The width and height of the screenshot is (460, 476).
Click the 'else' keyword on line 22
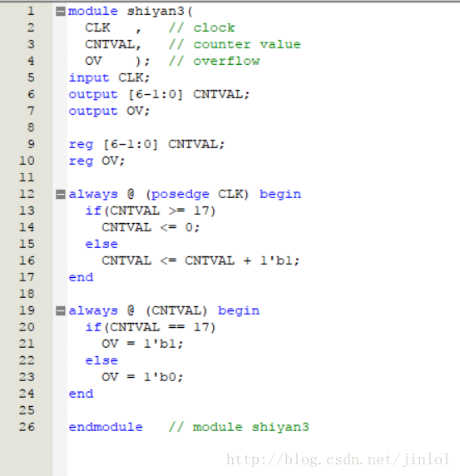coord(101,360)
